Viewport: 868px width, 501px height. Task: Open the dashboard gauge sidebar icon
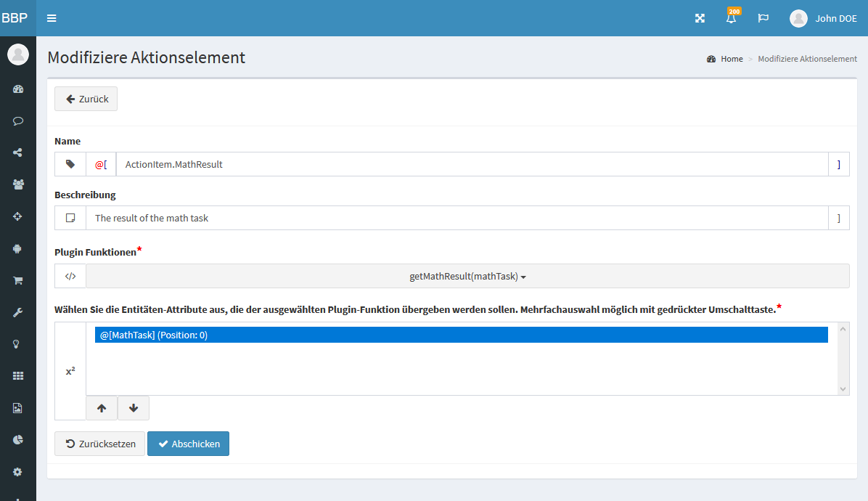point(18,89)
